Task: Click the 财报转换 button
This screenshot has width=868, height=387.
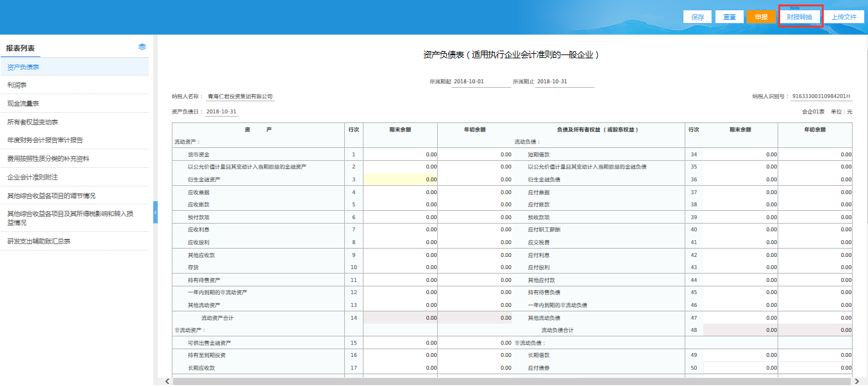Action: [x=799, y=17]
